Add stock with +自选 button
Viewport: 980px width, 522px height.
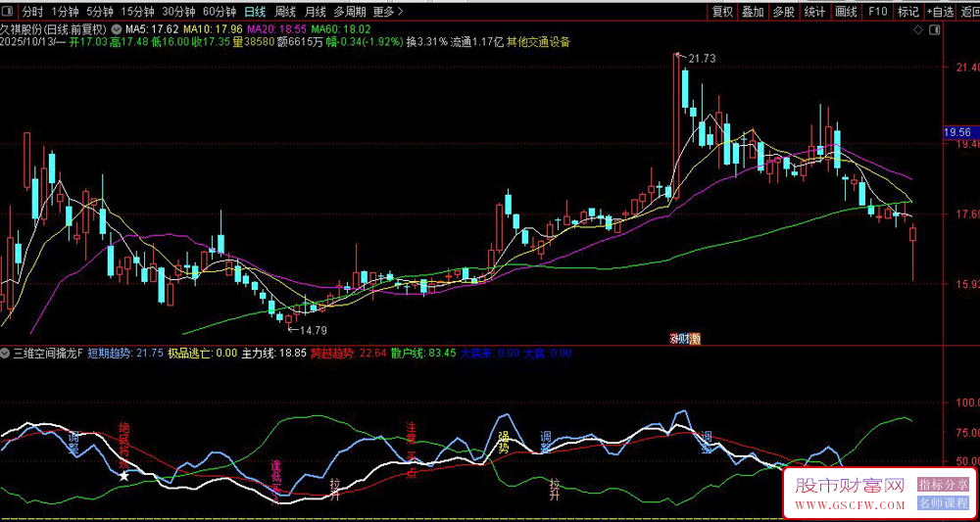pos(941,11)
